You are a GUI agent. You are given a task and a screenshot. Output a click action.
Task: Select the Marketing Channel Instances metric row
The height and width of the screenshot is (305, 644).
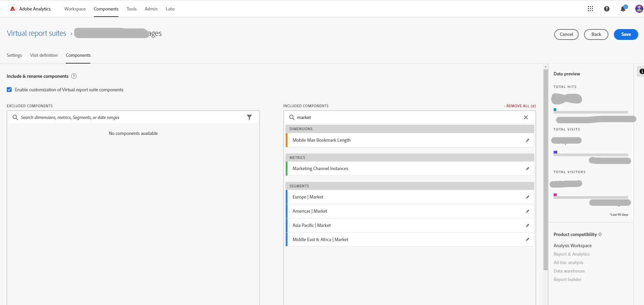tap(410, 168)
